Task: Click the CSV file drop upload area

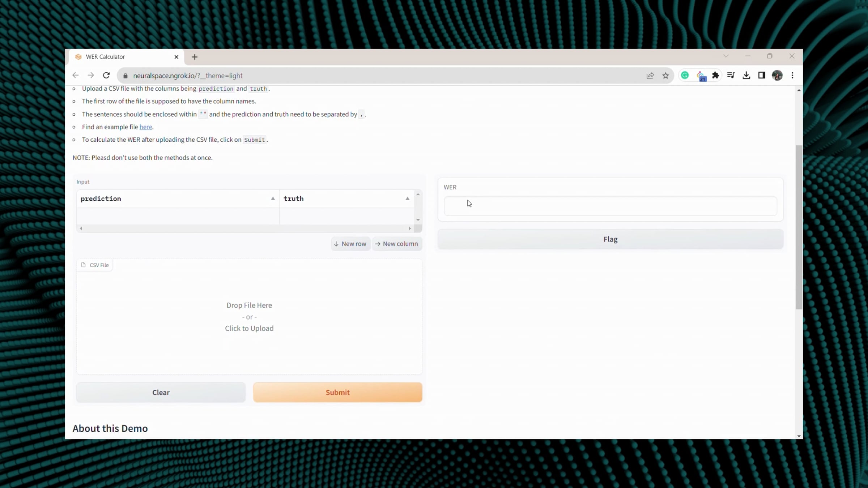Action: (249, 317)
